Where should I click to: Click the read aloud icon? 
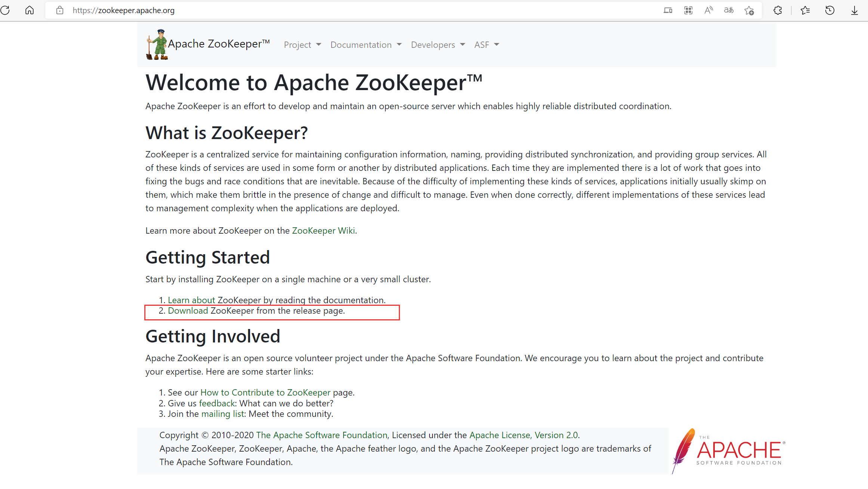click(x=708, y=10)
